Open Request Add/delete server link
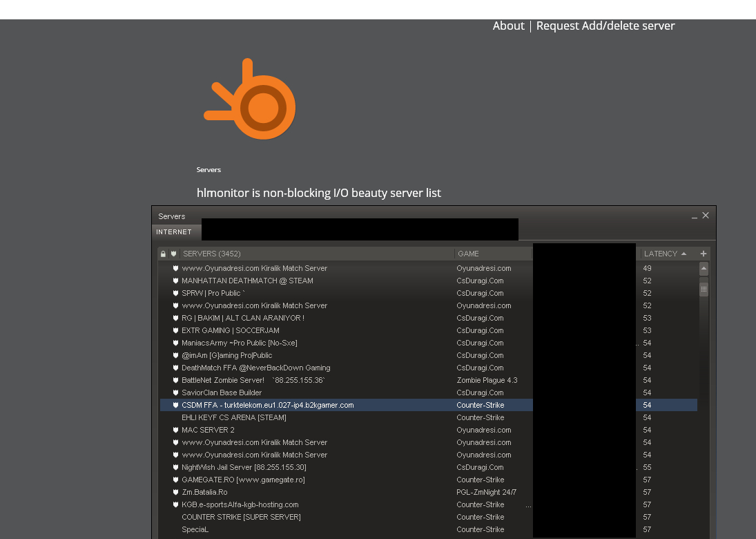The height and width of the screenshot is (539, 756). (605, 26)
